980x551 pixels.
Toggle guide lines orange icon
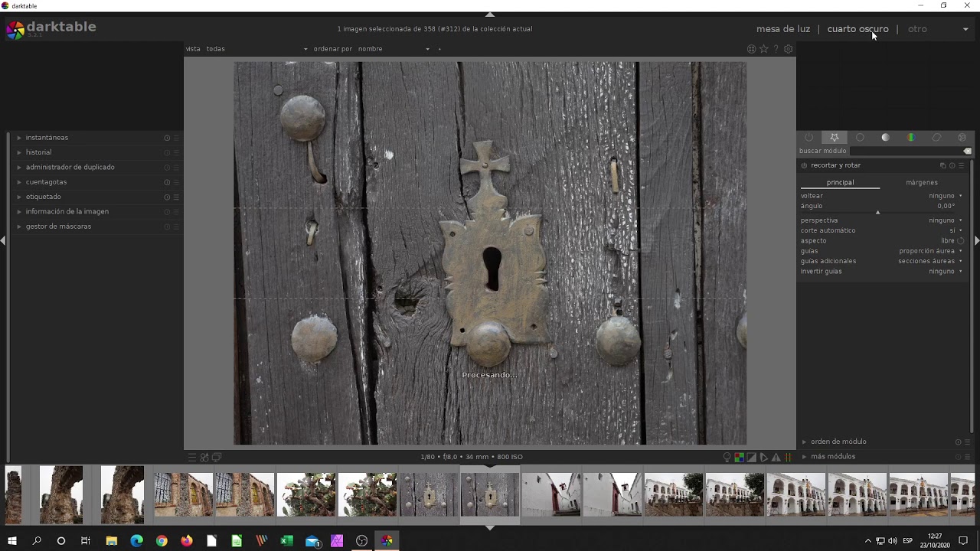788,458
